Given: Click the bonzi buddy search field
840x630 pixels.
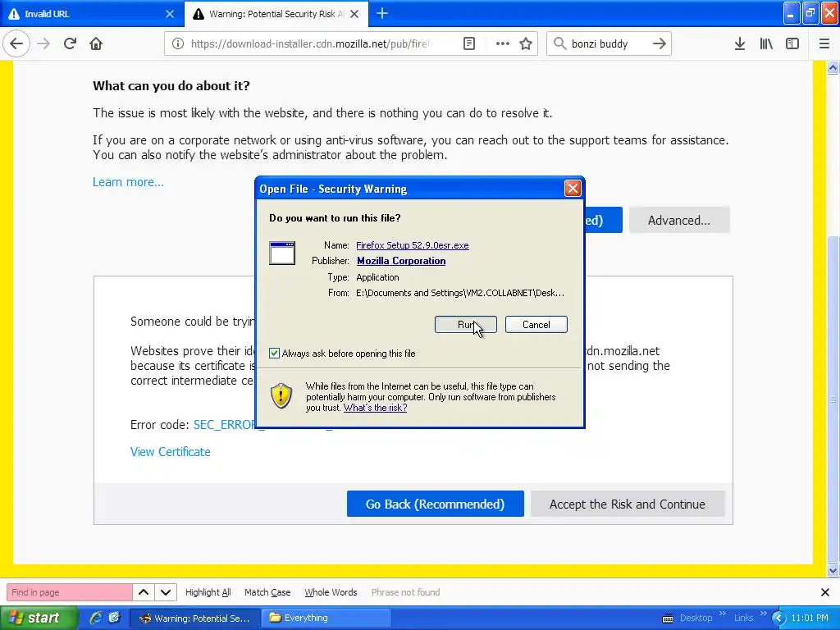Looking at the screenshot, I should pos(608,43).
